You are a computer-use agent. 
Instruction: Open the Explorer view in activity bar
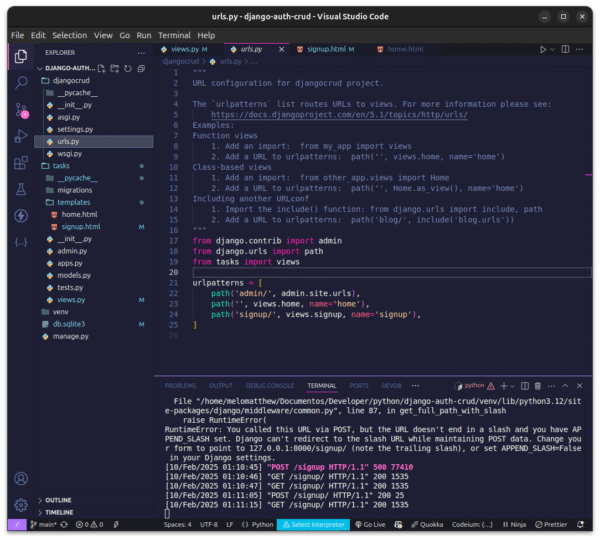pyautogui.click(x=21, y=57)
